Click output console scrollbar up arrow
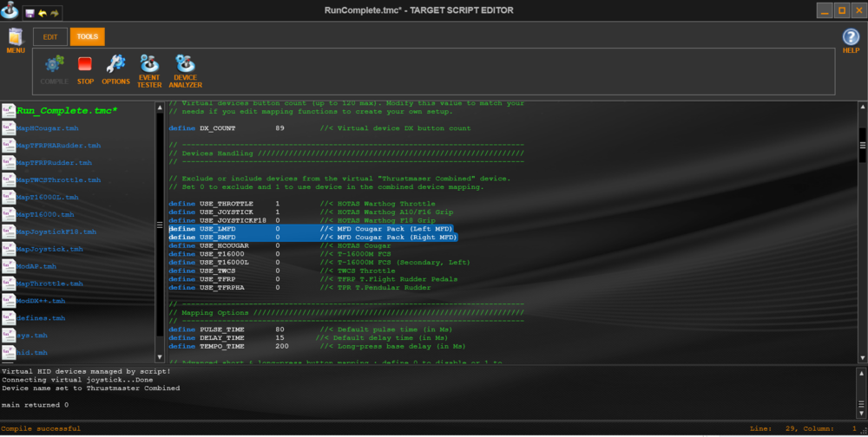 861,374
